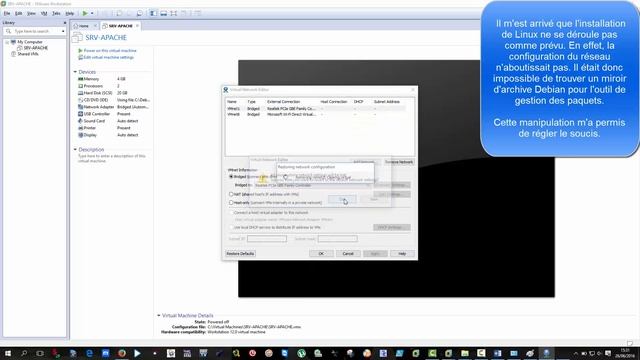Screen dimensions: 640x360
Task: Open the library search dropdown arrow
Action: (63, 31)
